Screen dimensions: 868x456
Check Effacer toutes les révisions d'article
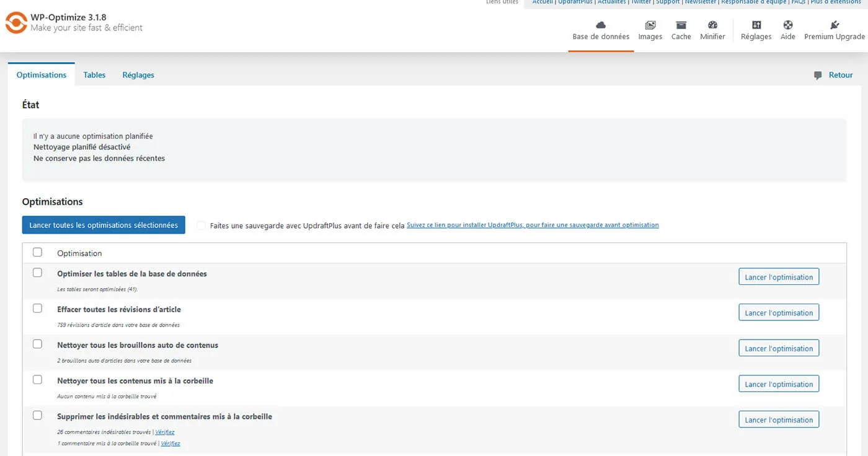point(37,308)
